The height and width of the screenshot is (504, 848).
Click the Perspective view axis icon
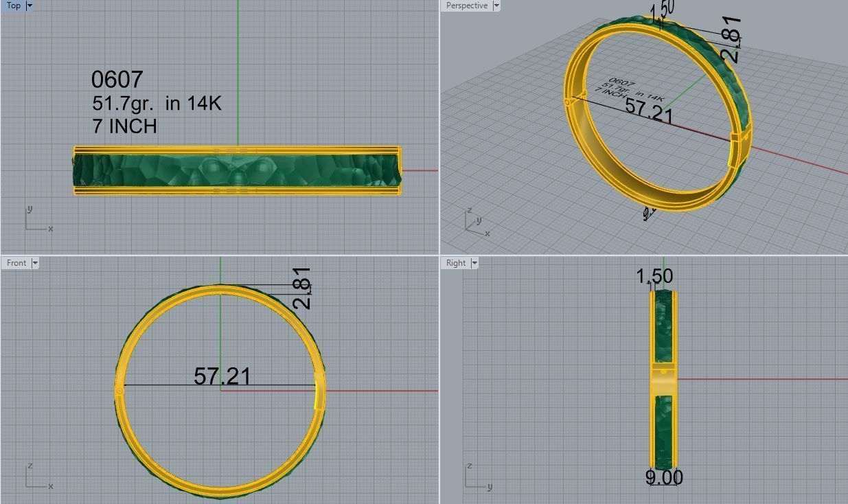477,221
